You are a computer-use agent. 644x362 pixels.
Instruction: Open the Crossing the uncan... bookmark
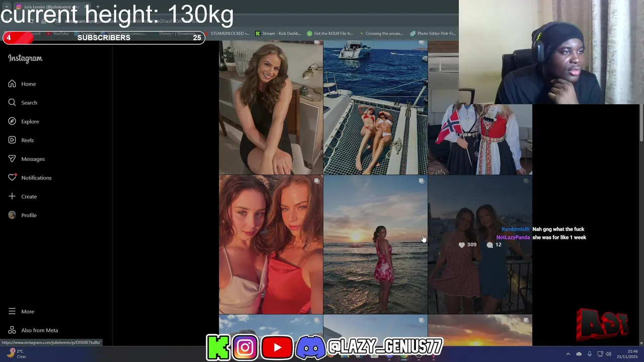[x=381, y=34]
